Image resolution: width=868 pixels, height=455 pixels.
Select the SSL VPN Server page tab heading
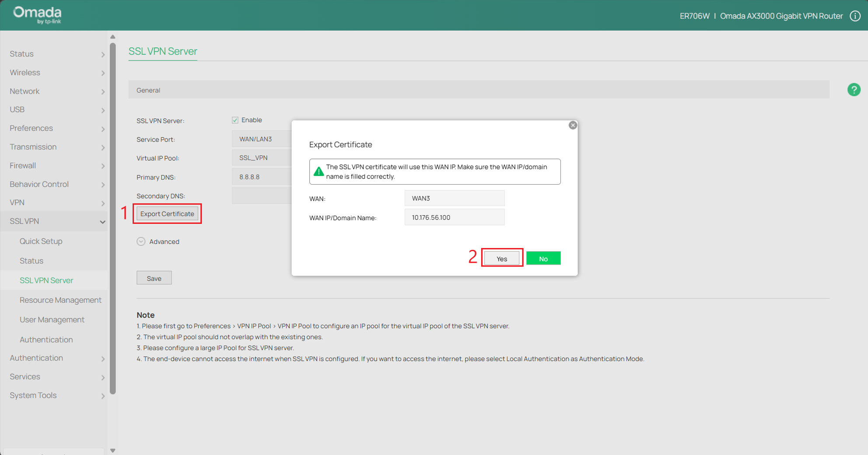[163, 51]
